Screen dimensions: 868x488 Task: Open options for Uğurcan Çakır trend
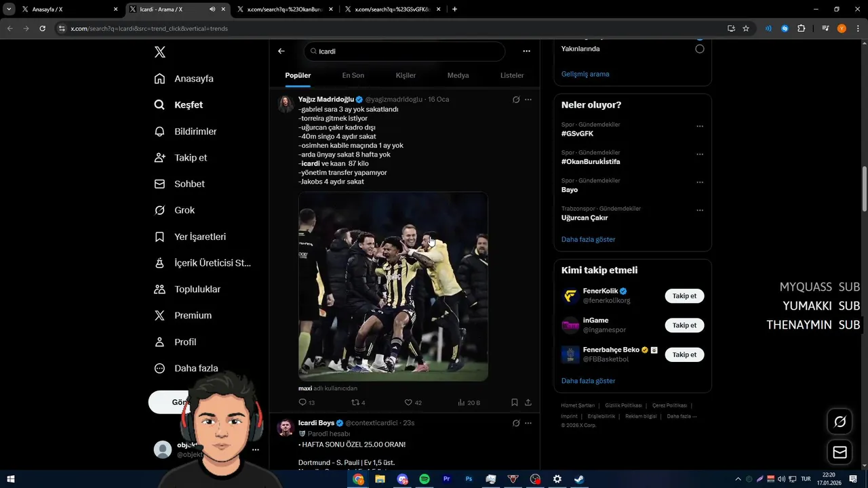pyautogui.click(x=700, y=210)
